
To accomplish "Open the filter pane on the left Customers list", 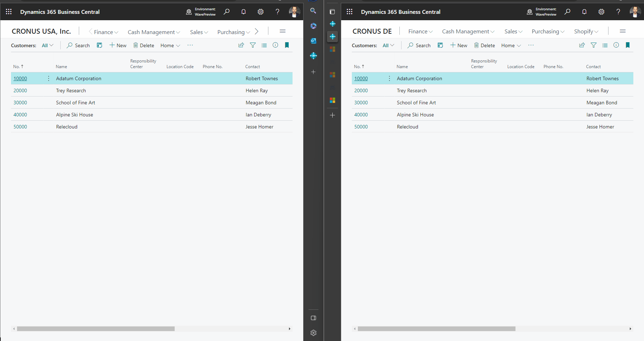I will pos(252,45).
